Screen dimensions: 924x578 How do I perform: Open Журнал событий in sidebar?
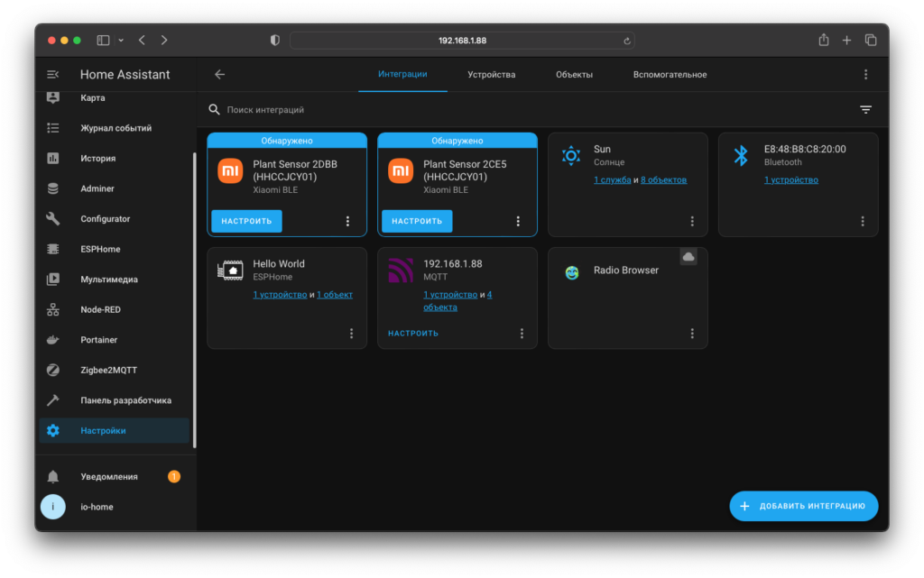click(115, 128)
